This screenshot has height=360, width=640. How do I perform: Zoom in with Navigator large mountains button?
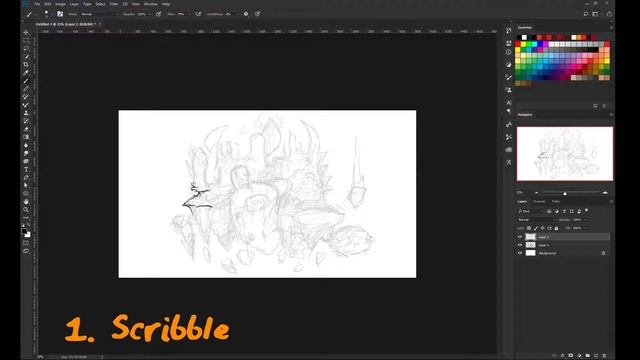605,193
